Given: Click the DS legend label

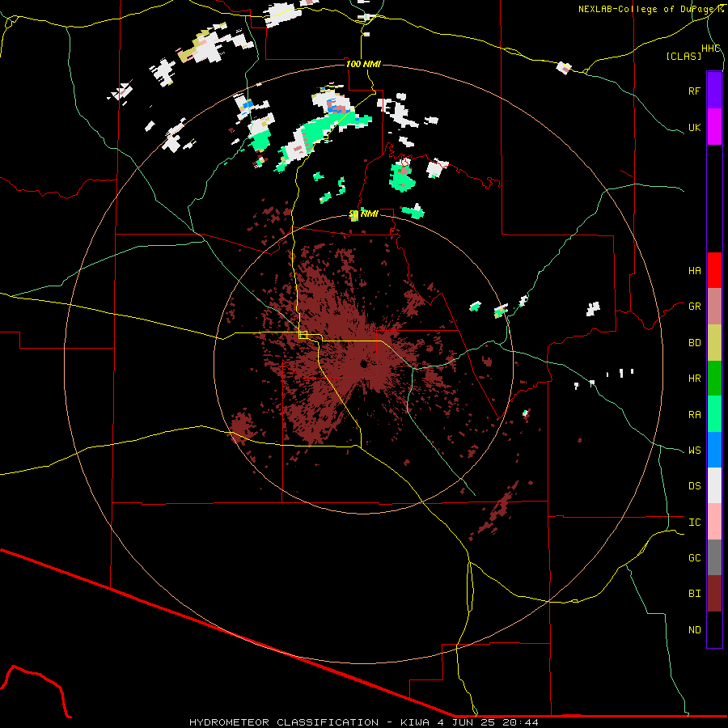Looking at the screenshot, I should pyautogui.click(x=694, y=486).
